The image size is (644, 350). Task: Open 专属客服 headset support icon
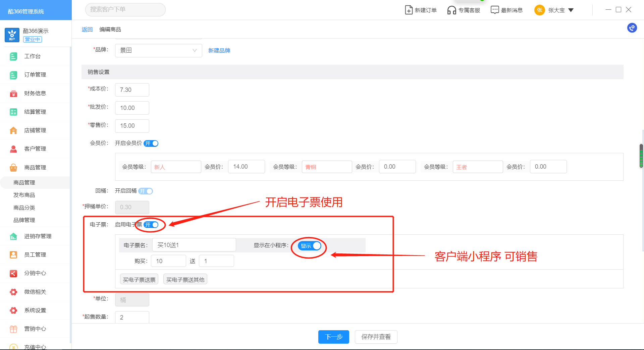(451, 10)
